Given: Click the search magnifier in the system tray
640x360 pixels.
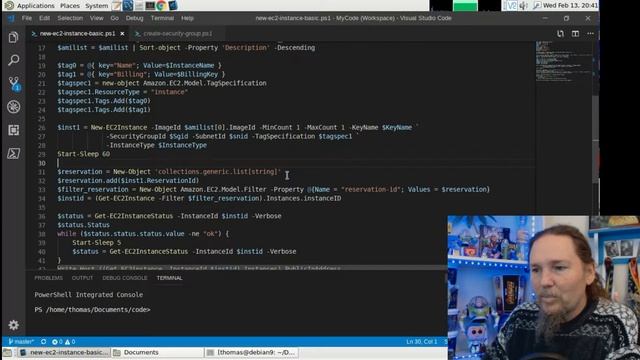Looking at the screenshot, I should pyautogui.click(x=537, y=5).
